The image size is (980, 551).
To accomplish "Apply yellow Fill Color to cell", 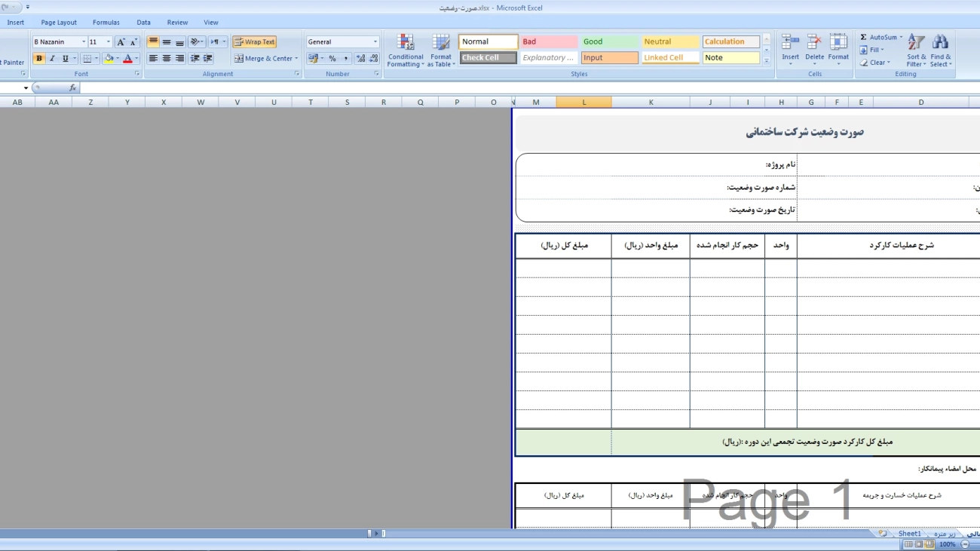I will 109,58.
